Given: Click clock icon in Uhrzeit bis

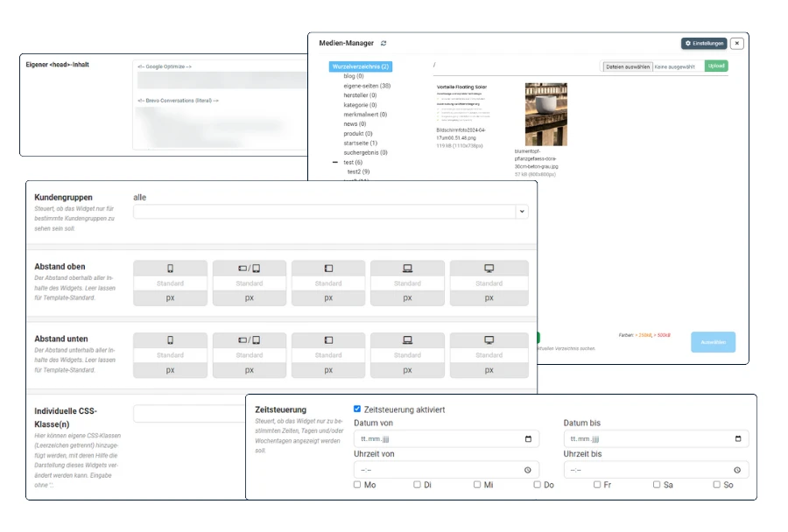Looking at the screenshot, I should (737, 470).
